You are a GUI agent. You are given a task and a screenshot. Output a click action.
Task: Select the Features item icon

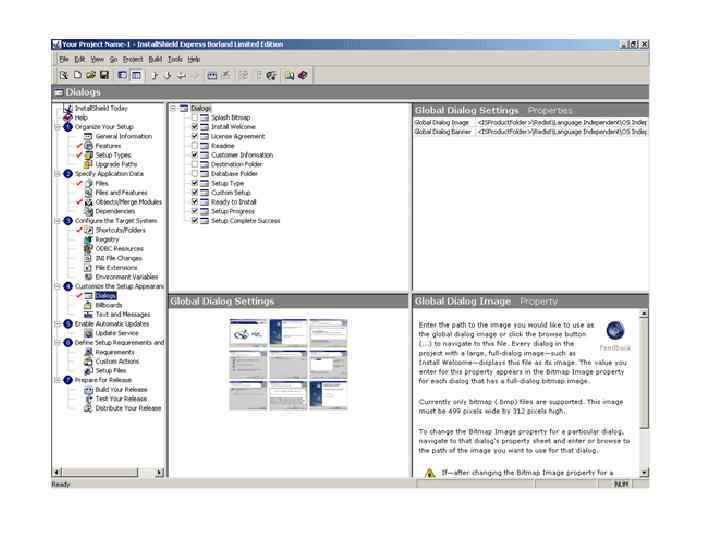tap(89, 146)
